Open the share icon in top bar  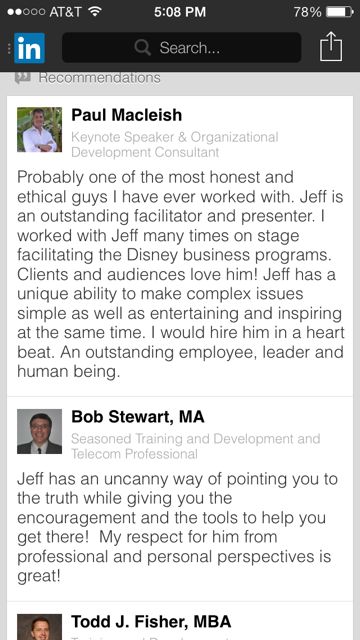pyautogui.click(x=331, y=47)
